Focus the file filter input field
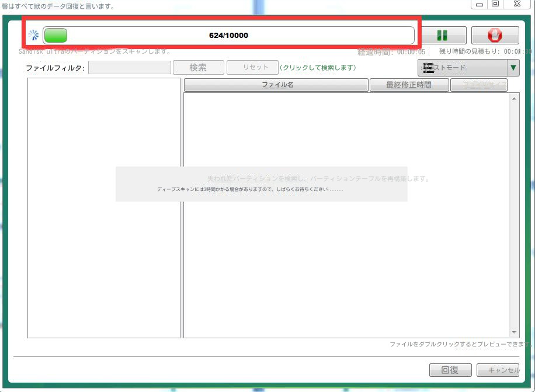Viewport: 535px width, 392px height. click(x=130, y=68)
